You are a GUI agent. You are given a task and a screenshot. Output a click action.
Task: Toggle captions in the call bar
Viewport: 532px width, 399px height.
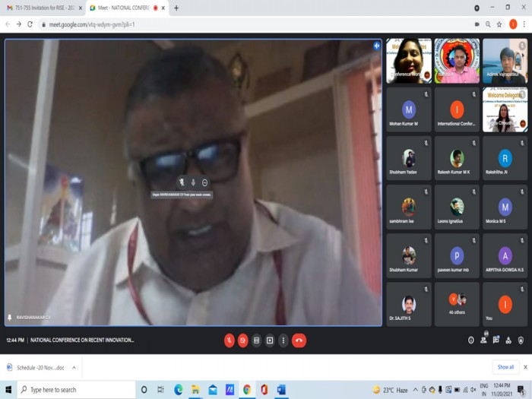pos(256,340)
